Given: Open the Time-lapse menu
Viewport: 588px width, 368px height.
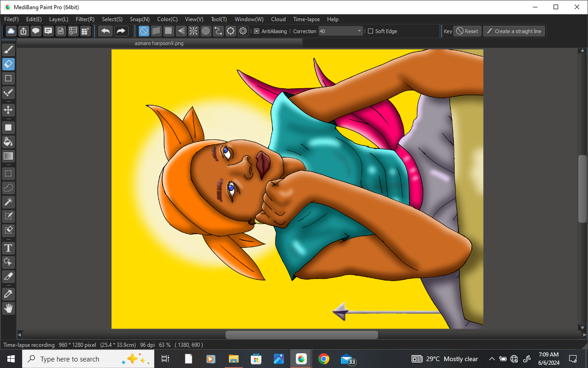Looking at the screenshot, I should pos(306,19).
